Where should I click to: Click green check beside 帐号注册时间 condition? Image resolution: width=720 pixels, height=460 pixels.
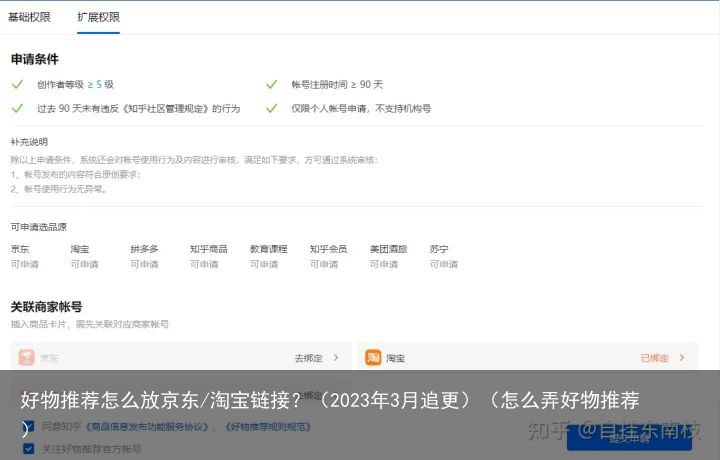[x=272, y=84]
